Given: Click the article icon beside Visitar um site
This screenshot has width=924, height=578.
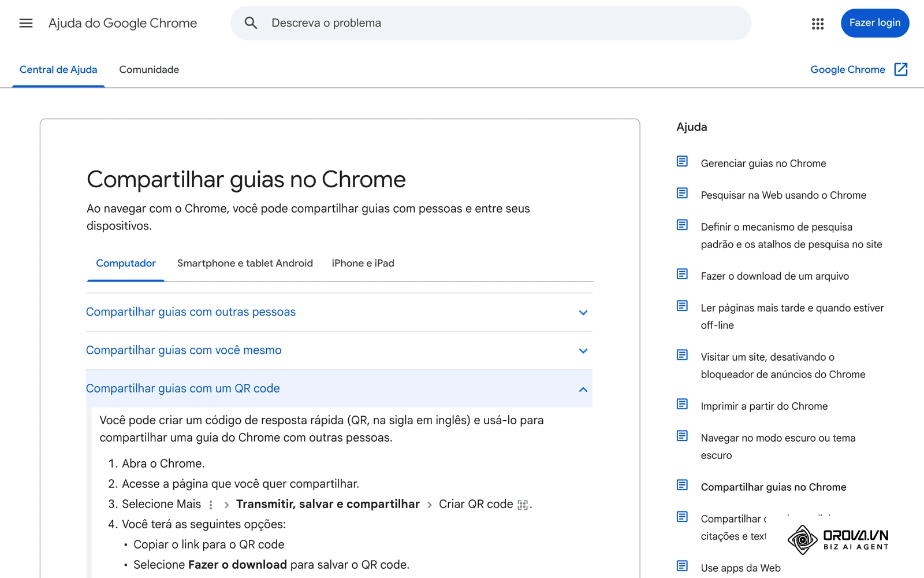Looking at the screenshot, I should 682,355.
